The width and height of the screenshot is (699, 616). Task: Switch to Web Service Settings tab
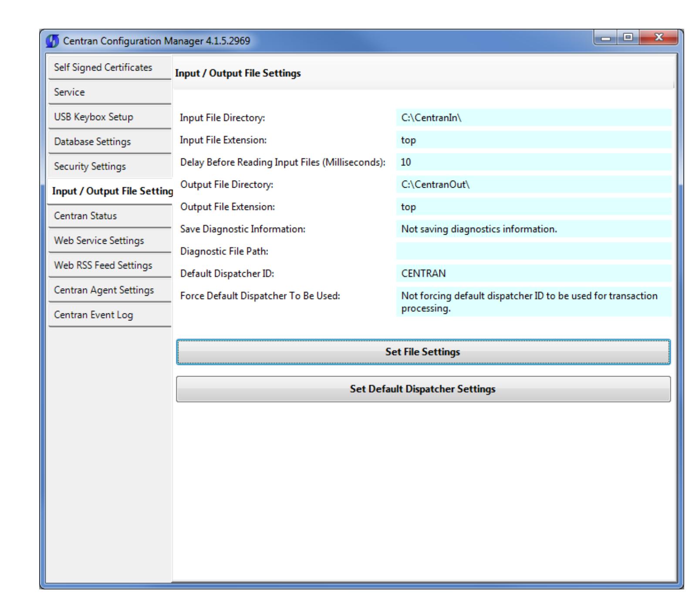point(110,241)
